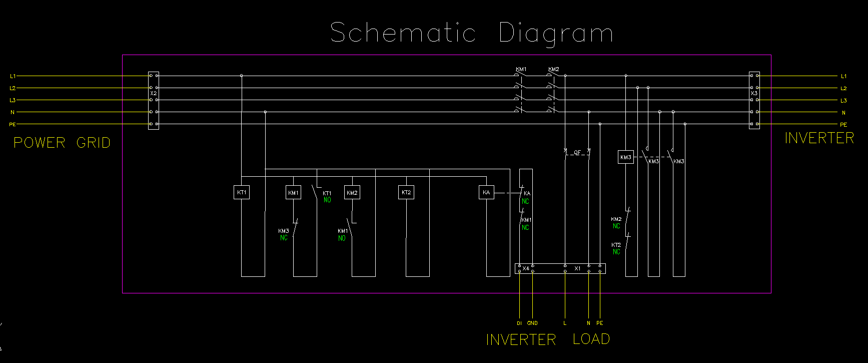Select the KT1 coil box
The image size is (868, 363).
click(242, 192)
